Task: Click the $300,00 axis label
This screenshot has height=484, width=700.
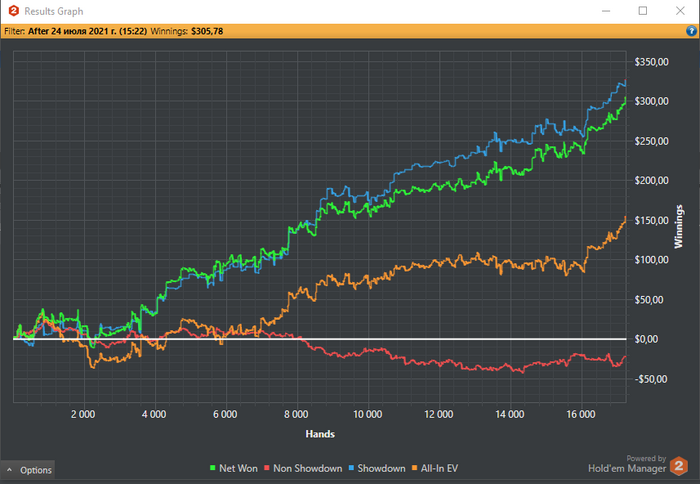Action: tap(651, 101)
